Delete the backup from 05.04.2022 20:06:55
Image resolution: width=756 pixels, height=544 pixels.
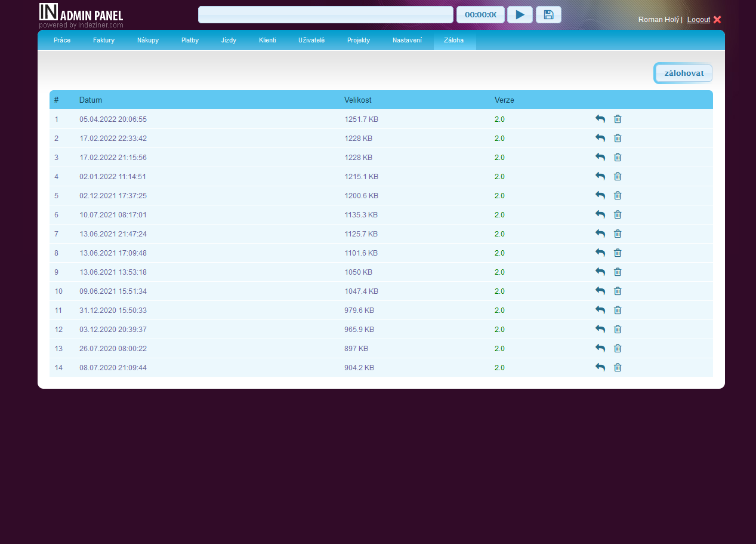tap(618, 119)
